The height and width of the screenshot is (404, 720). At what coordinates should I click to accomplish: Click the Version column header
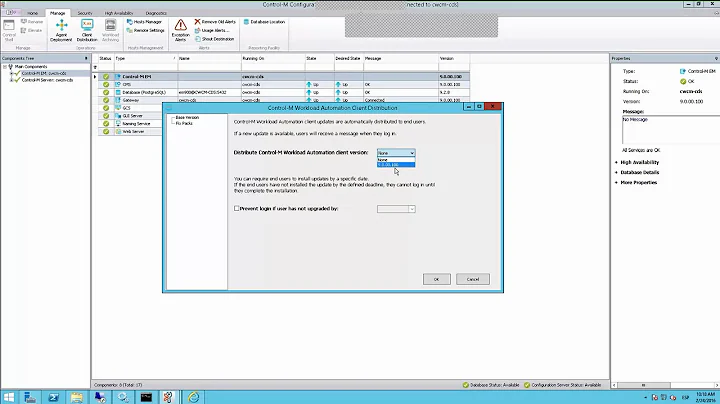point(454,58)
